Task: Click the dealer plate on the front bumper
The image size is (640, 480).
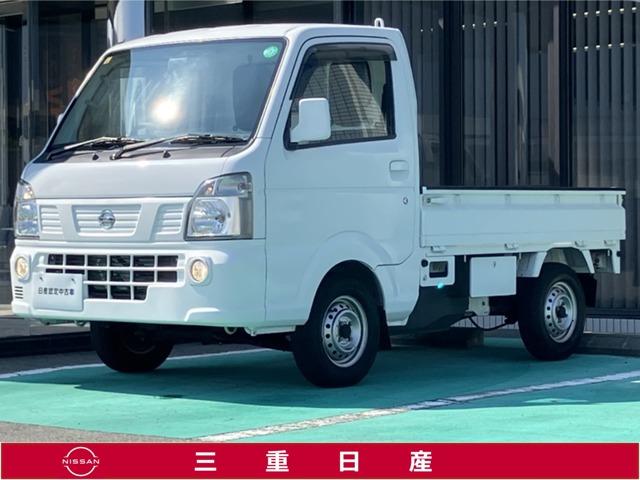Action: coord(59,291)
